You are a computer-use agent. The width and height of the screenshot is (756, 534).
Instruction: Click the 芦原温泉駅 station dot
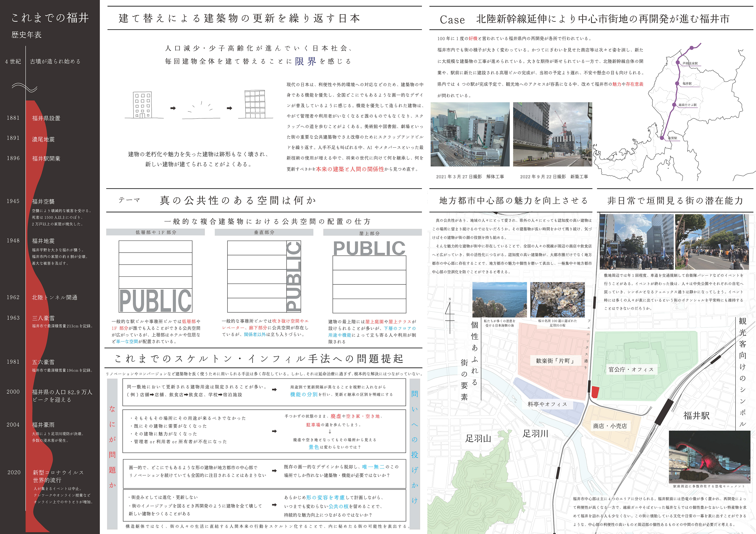coord(678,63)
